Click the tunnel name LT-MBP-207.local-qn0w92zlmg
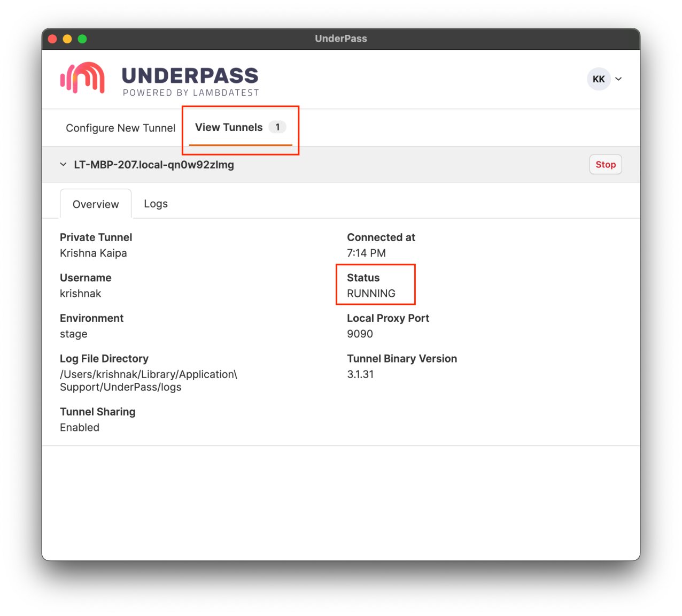682x616 pixels. pos(154,165)
